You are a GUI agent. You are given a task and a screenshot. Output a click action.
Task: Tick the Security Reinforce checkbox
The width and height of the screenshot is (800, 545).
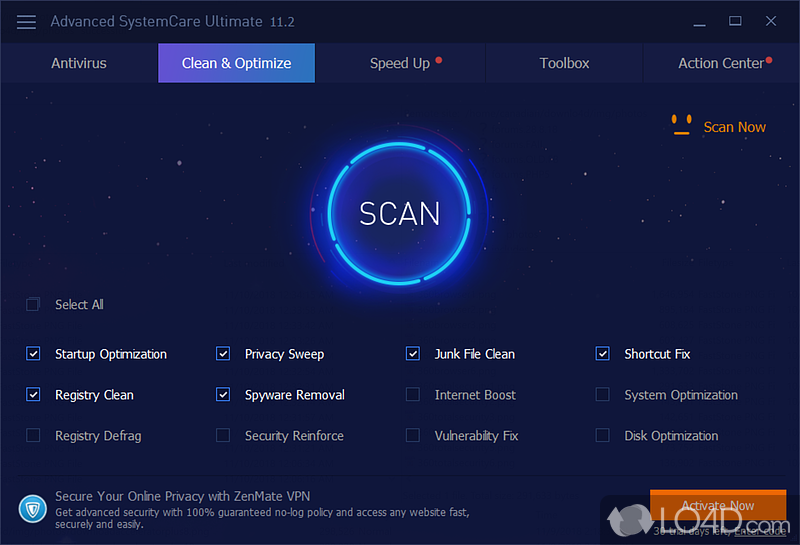(223, 435)
